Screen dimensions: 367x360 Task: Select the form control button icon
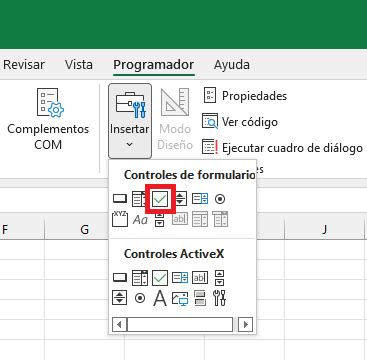click(120, 199)
